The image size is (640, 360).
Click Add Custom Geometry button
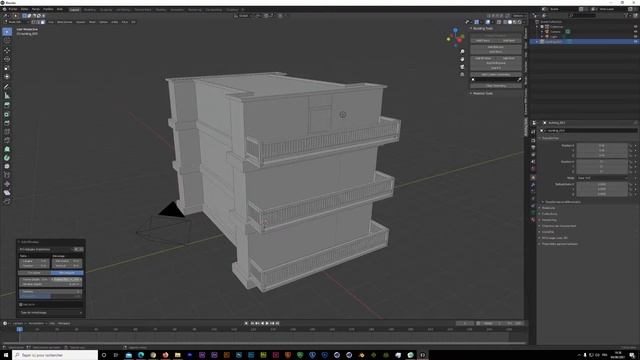(x=496, y=75)
